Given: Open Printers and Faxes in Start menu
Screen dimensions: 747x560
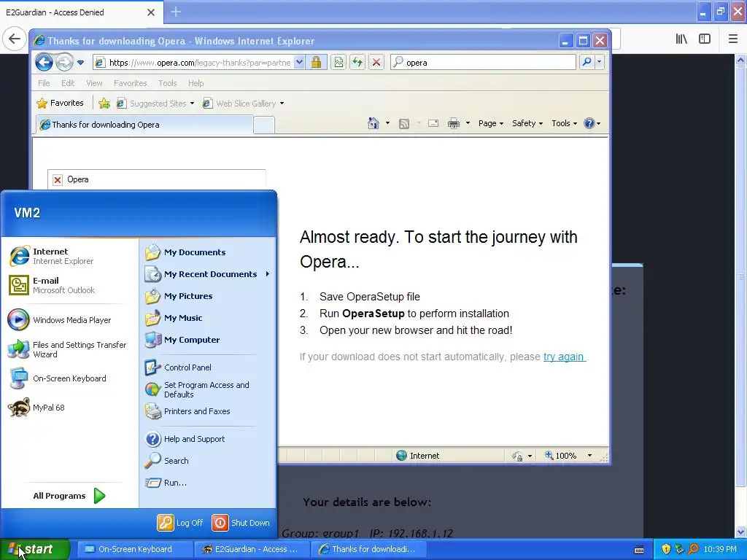Looking at the screenshot, I should (x=207, y=411).
